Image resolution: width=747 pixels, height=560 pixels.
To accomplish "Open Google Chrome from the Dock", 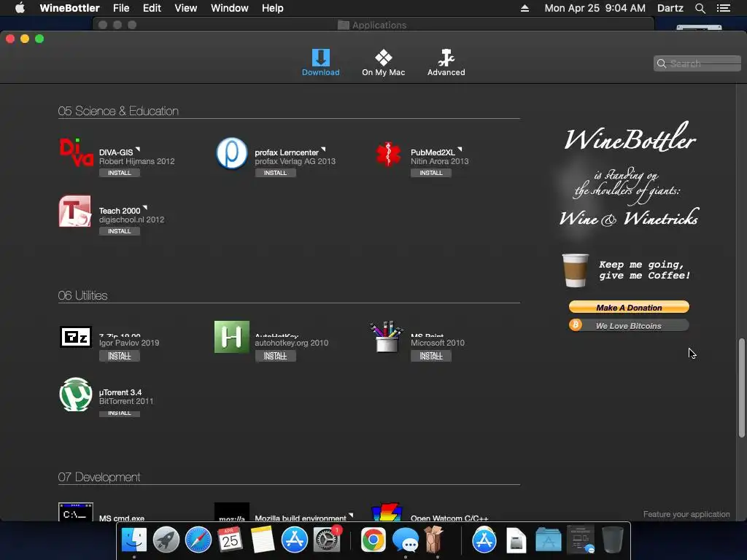I will coord(373,540).
